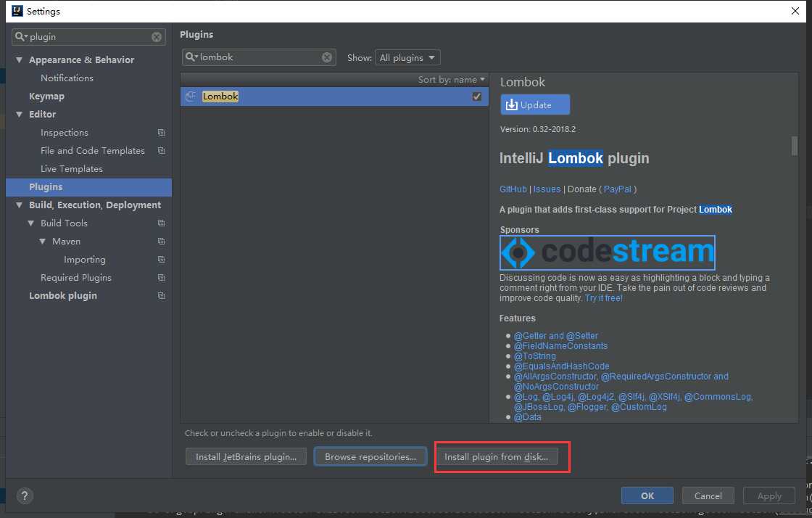The width and height of the screenshot is (812, 518).
Task: Clear the lombok plugin search text
Action: [327, 57]
